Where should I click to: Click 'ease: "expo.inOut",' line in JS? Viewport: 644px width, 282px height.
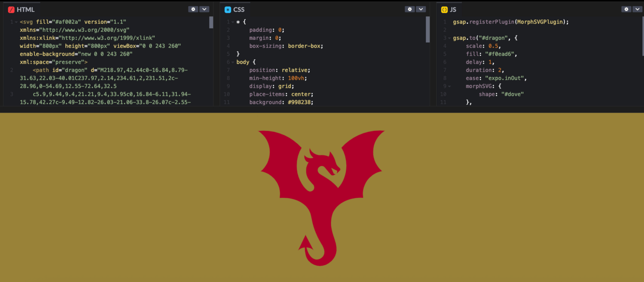click(496, 78)
